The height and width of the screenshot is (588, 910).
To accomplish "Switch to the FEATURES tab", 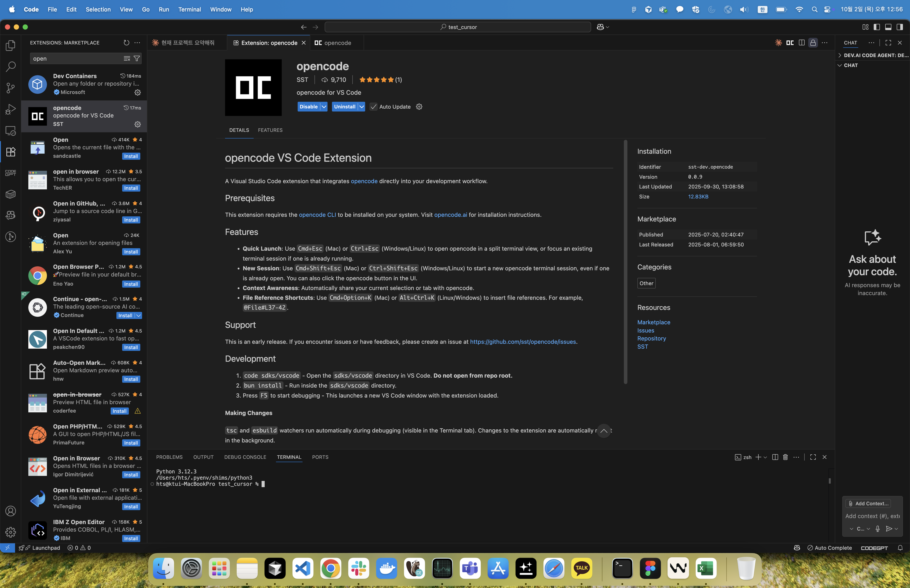I will [270, 130].
